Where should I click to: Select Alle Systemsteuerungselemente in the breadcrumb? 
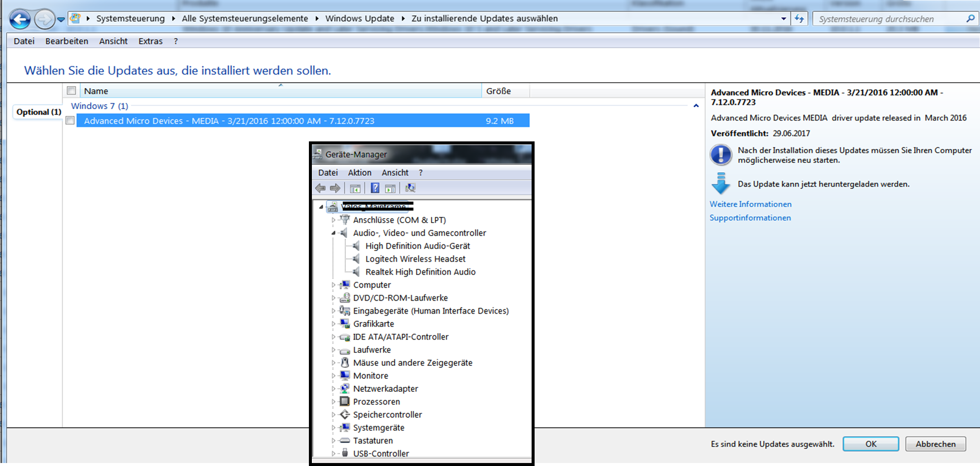pyautogui.click(x=245, y=18)
